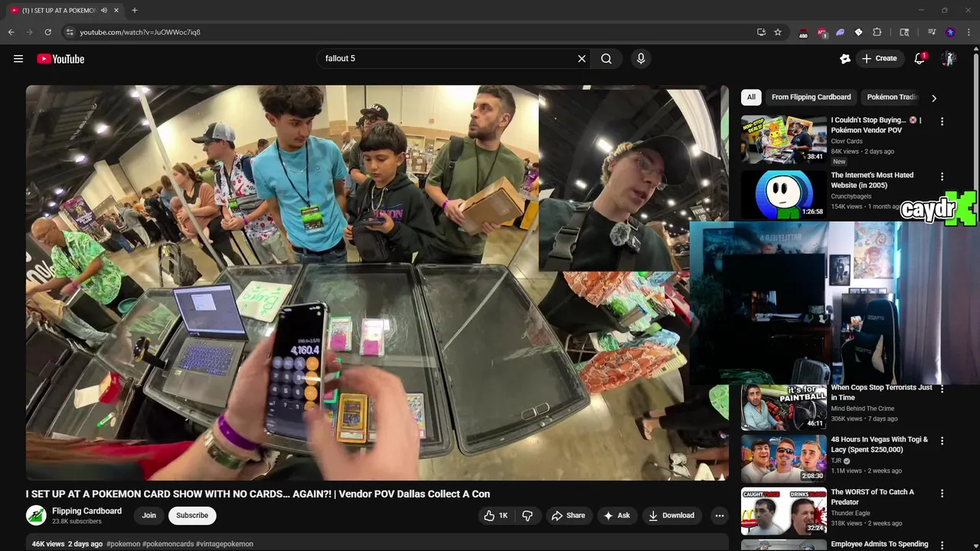View site information next to the URL
Screen dimensions: 980x551
[70, 32]
